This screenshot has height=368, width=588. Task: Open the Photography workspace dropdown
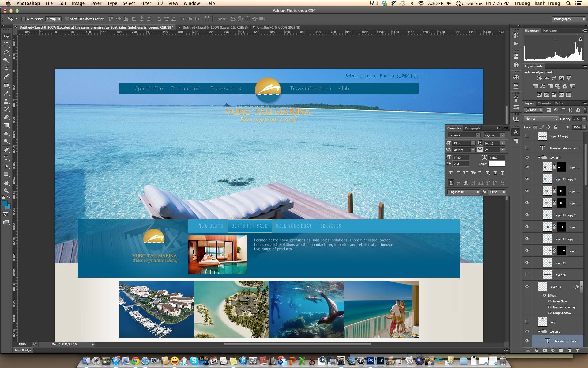pyautogui.click(x=569, y=19)
